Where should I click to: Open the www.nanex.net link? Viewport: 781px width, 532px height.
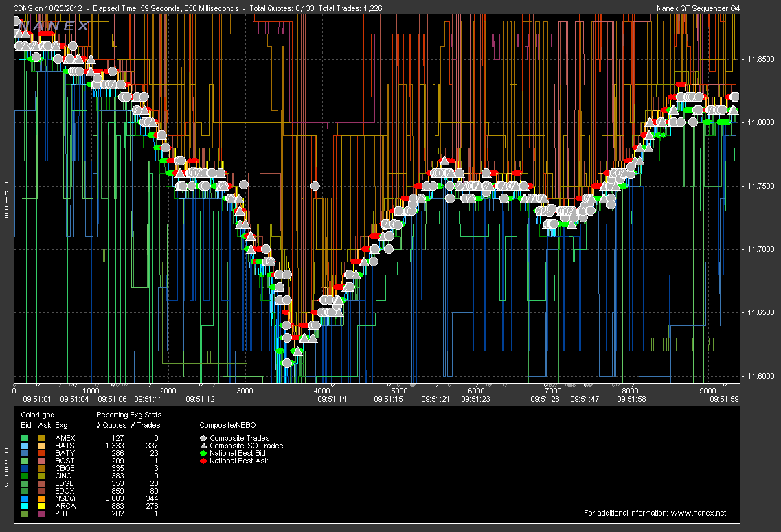[699, 513]
